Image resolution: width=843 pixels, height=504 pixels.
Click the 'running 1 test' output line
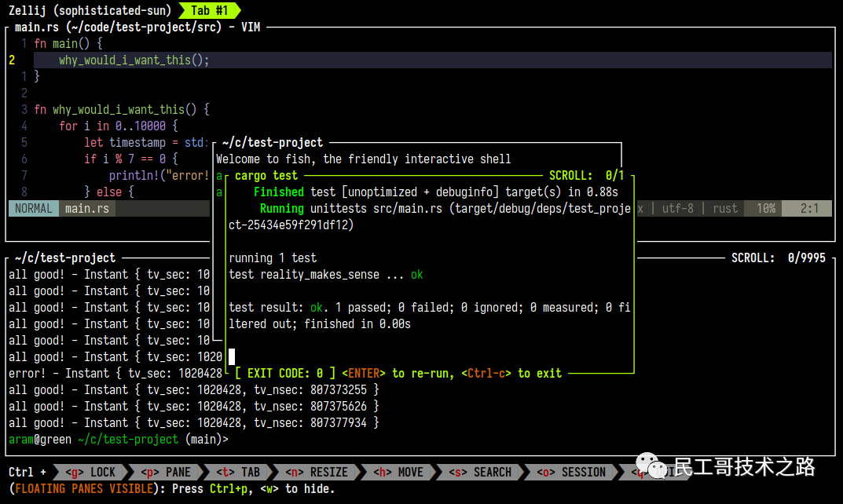tap(273, 258)
